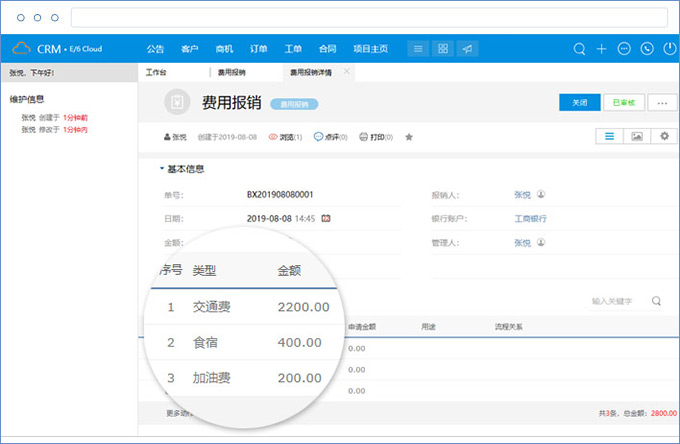Open the 客户 menu
This screenshot has height=444, width=680.
[190, 48]
